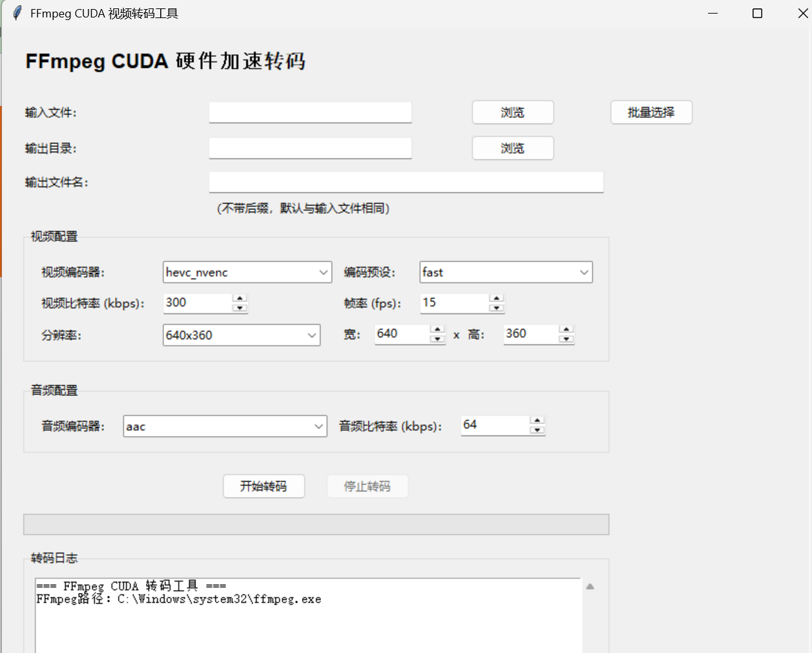Increase the 音频比特率 value with up arrow
This screenshot has width=812, height=653.
pyautogui.click(x=537, y=420)
